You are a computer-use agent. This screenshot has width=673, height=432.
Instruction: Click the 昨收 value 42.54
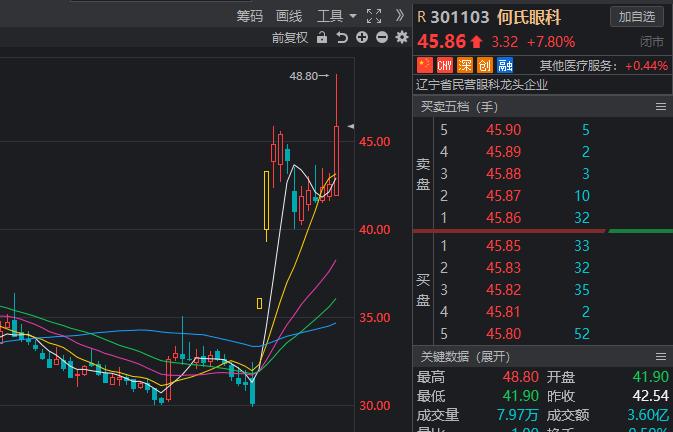click(x=651, y=396)
